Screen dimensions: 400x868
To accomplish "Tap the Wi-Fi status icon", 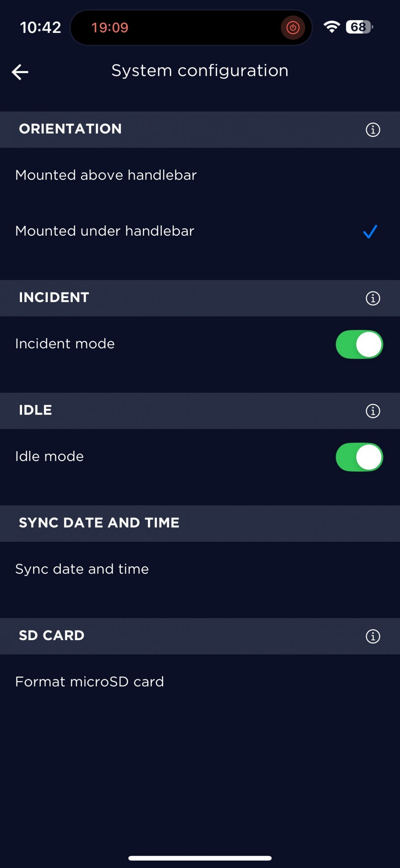I will tap(332, 27).
